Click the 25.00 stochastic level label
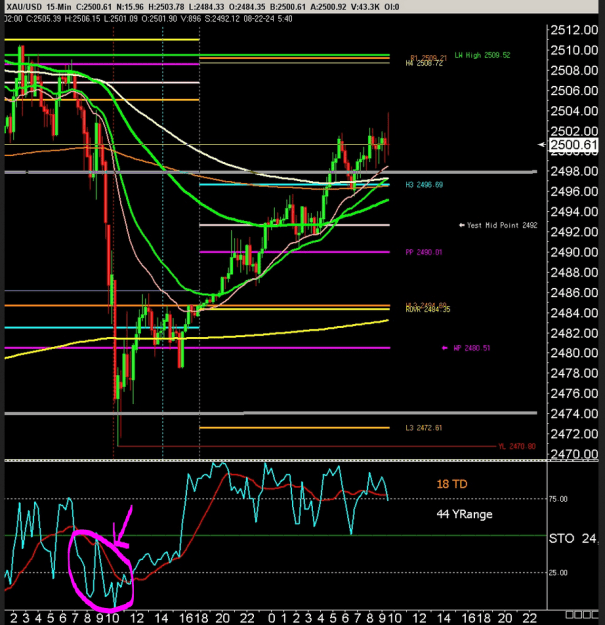The width and height of the screenshot is (605, 625). (x=558, y=573)
